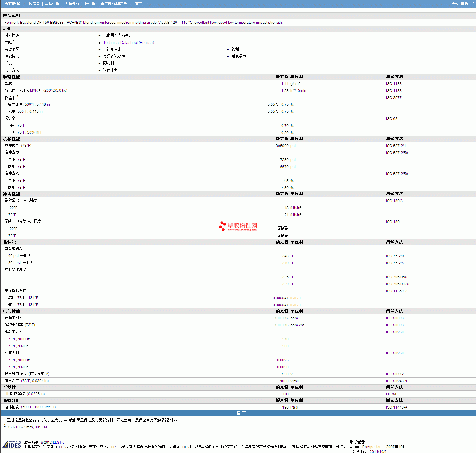The image size is (476, 453).
Task: Click the 产品说明 section header
Action: pyautogui.click(x=11, y=16)
